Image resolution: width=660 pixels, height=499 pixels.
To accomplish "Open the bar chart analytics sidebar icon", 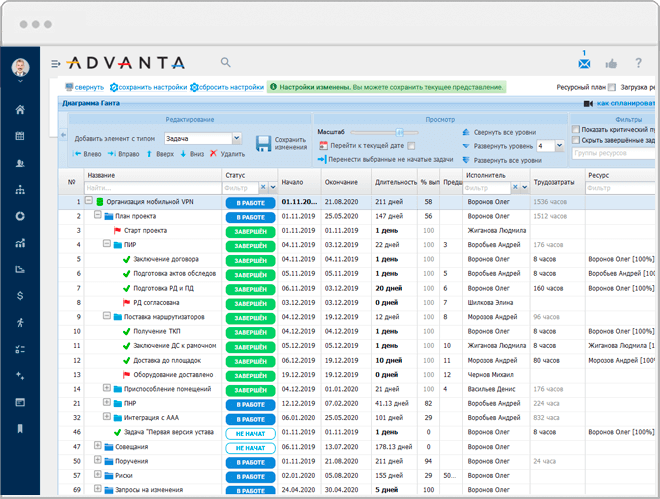I will coord(20,243).
